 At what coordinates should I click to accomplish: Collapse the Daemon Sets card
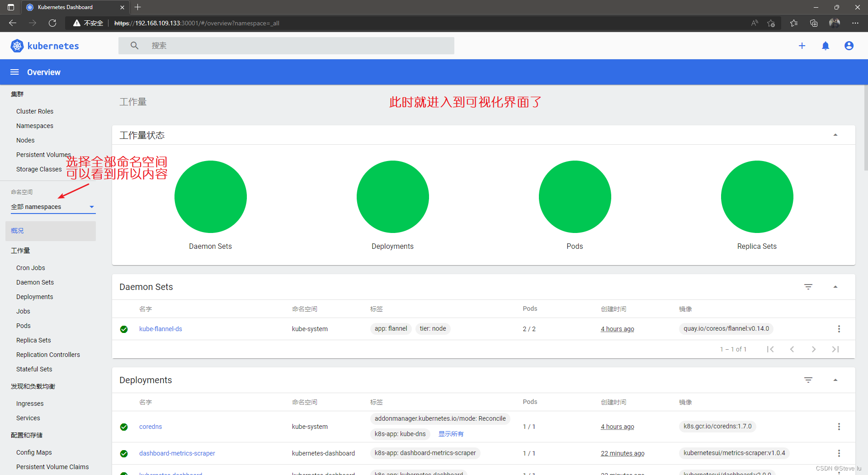click(835, 287)
